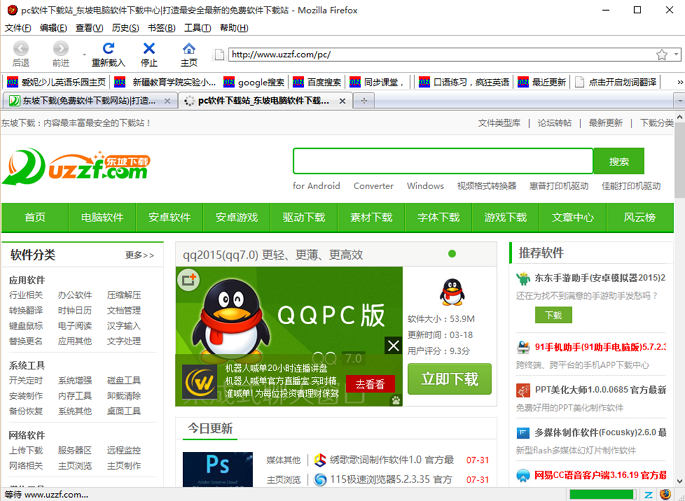The image size is (685, 501).
Task: Click the 91手机助手 icon
Action: 523,347
